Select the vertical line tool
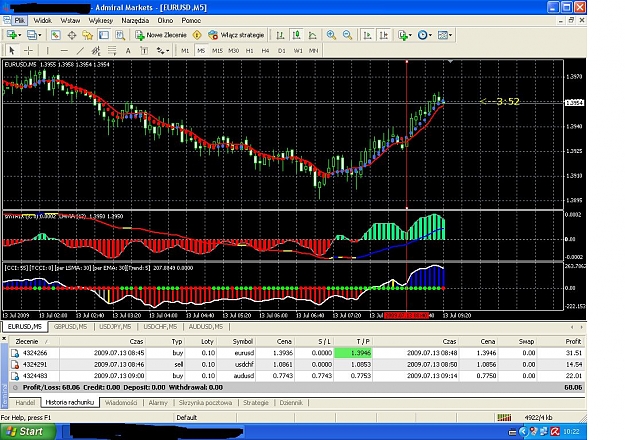 pos(47,51)
